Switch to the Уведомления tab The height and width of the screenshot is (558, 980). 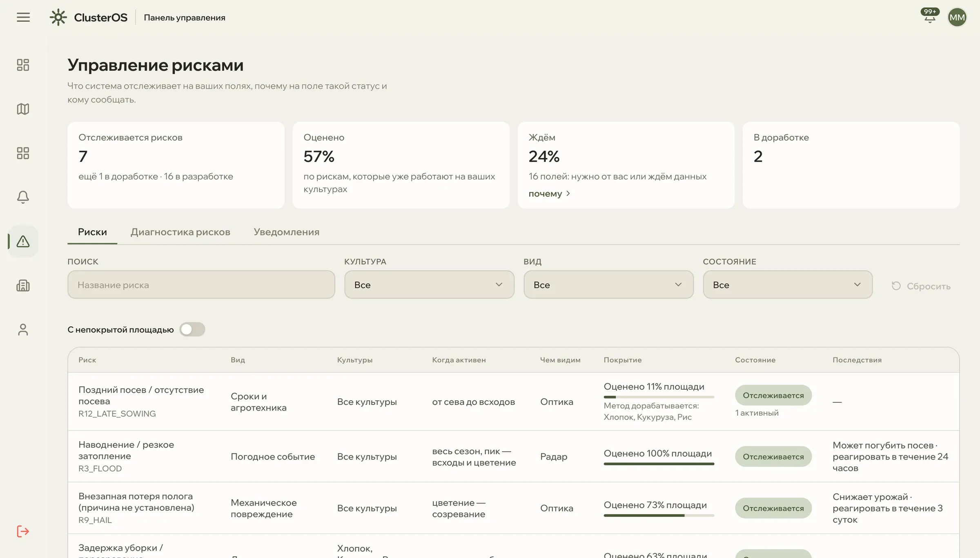click(287, 232)
